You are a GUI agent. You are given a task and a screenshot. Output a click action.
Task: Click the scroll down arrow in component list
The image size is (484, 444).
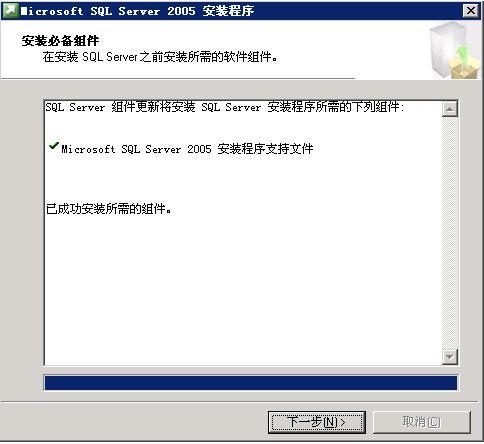point(450,357)
